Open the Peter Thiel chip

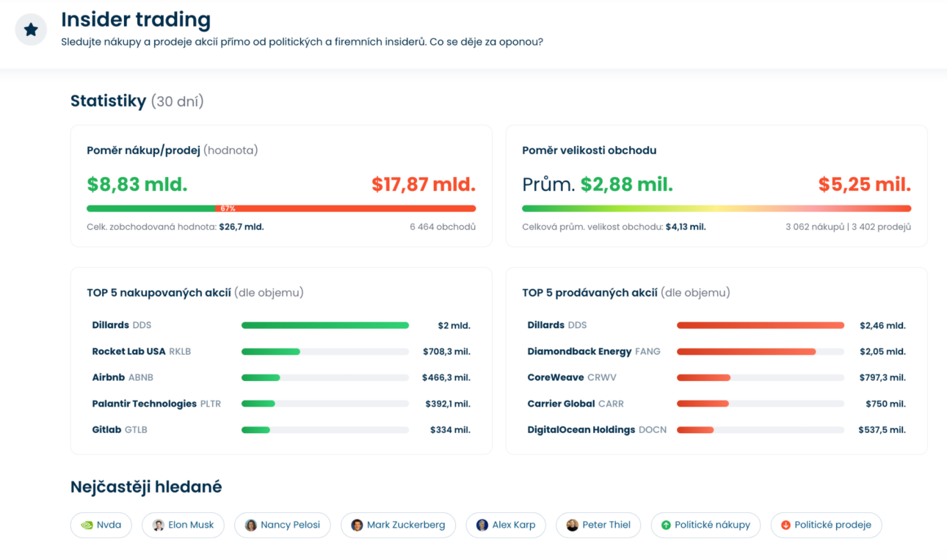coord(598,525)
